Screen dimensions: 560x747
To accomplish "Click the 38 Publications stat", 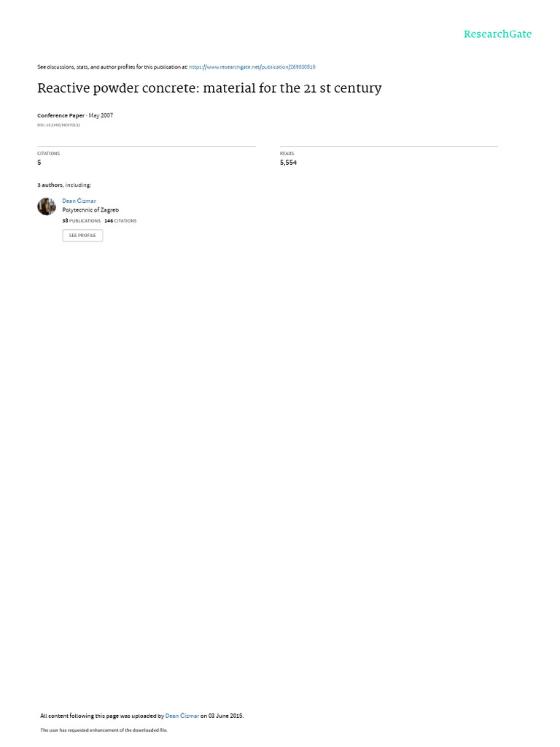I will click(82, 221).
